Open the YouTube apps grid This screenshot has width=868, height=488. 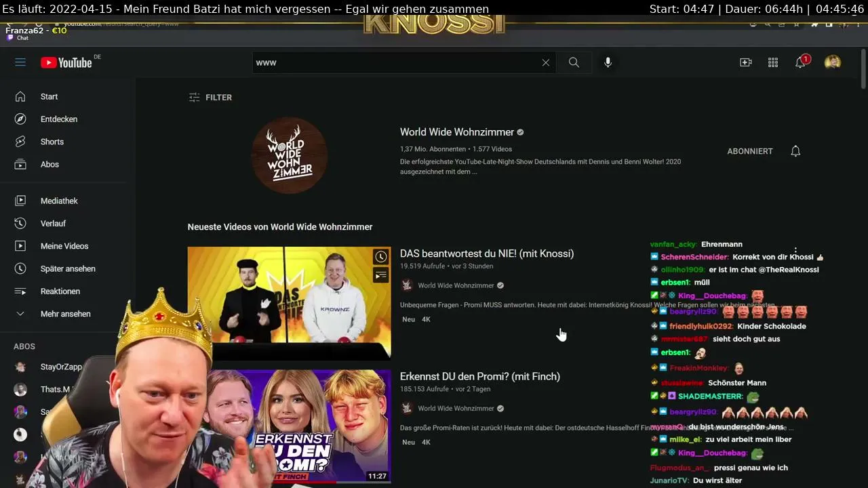click(773, 62)
